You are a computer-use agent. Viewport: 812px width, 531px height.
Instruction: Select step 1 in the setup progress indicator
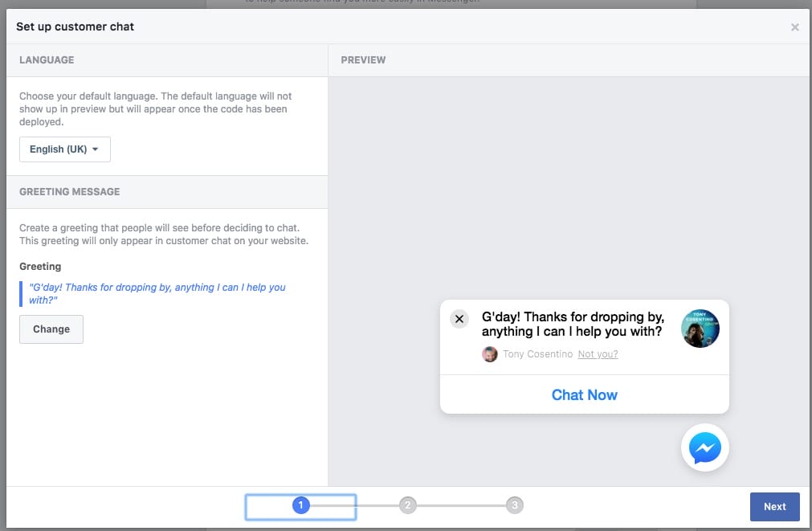point(300,505)
